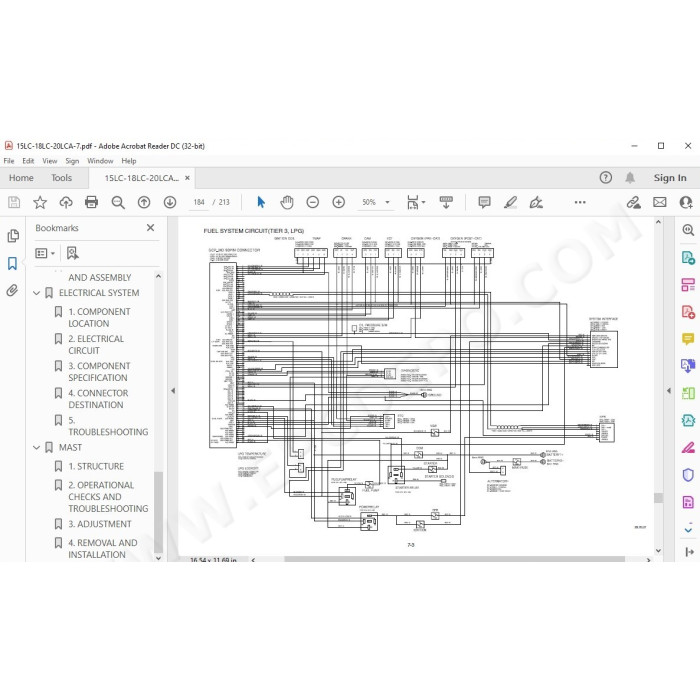
Task: Open the Sign menu
Action: tap(72, 161)
